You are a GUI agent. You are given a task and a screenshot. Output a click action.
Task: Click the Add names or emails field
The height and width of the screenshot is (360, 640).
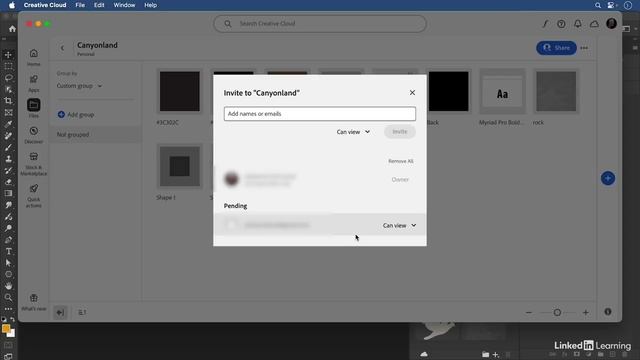(x=320, y=114)
